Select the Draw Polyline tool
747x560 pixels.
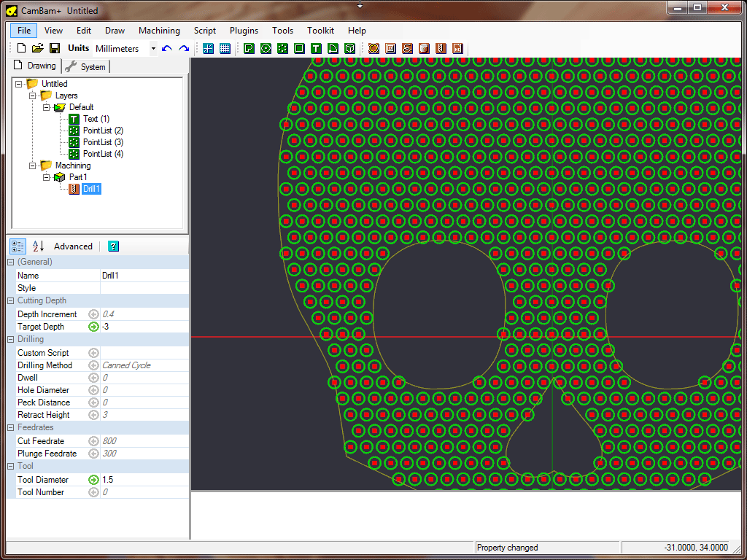[x=249, y=48]
